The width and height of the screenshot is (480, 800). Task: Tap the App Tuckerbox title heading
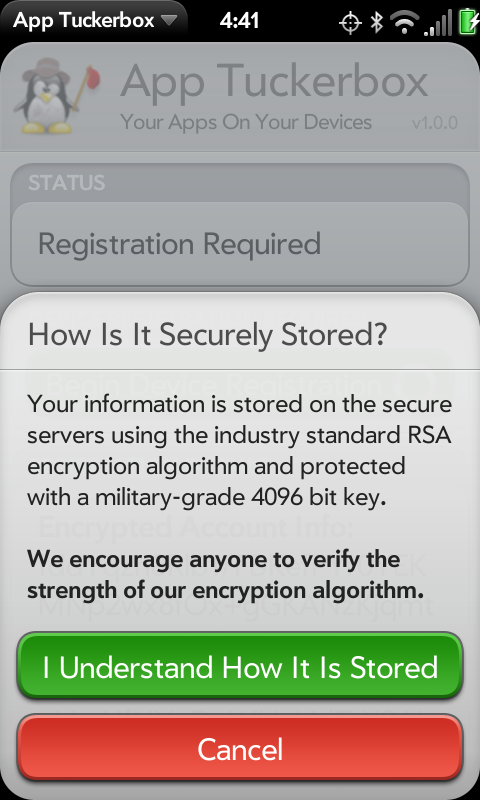pyautogui.click(x=274, y=82)
